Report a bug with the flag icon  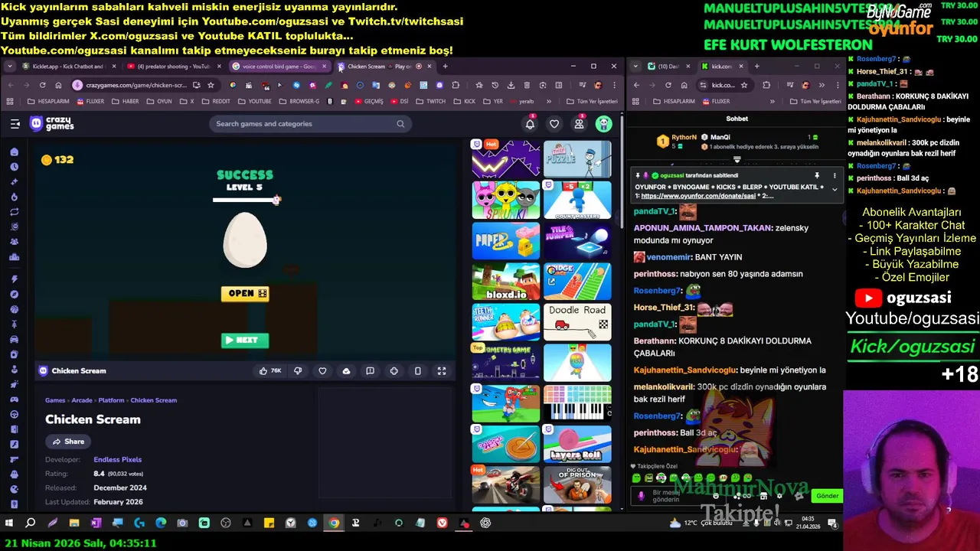pyautogui.click(x=370, y=371)
